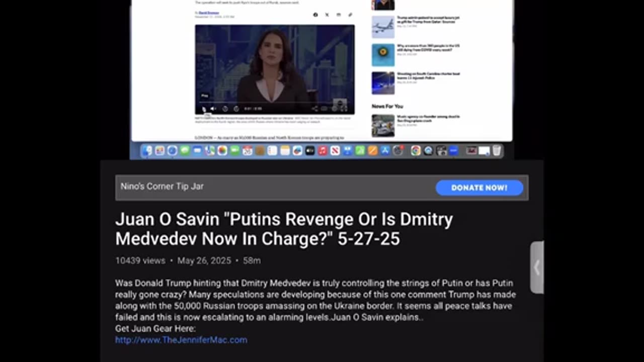
Task: Click the COVID story thumbnail
Action: (383, 55)
